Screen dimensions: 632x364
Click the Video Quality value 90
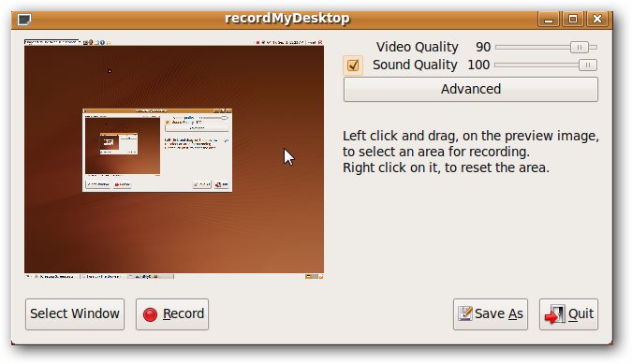click(483, 47)
